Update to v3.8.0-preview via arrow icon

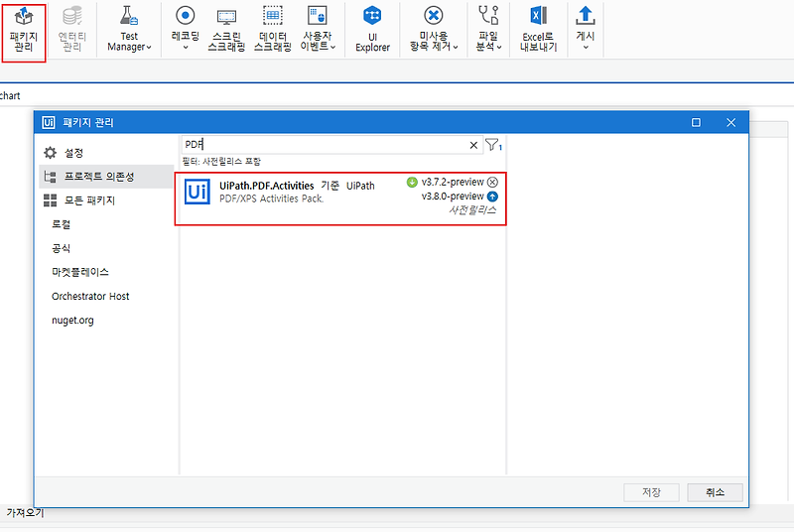click(x=492, y=197)
